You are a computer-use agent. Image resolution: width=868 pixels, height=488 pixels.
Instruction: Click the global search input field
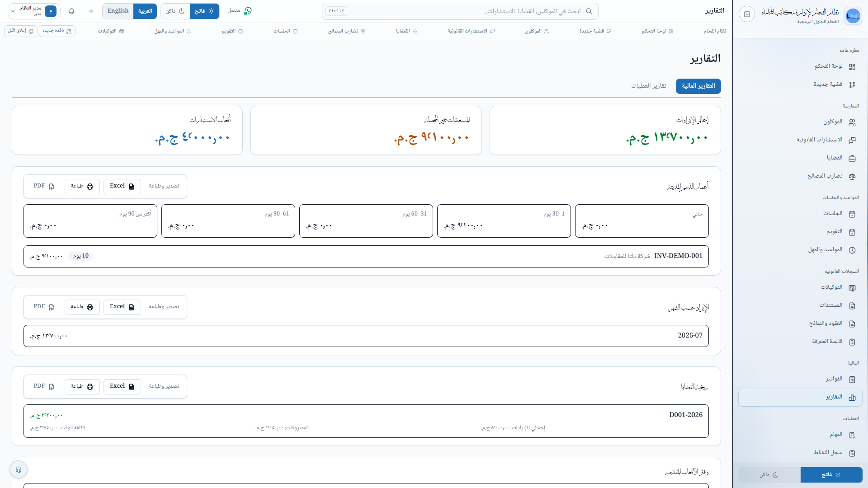[x=460, y=11]
